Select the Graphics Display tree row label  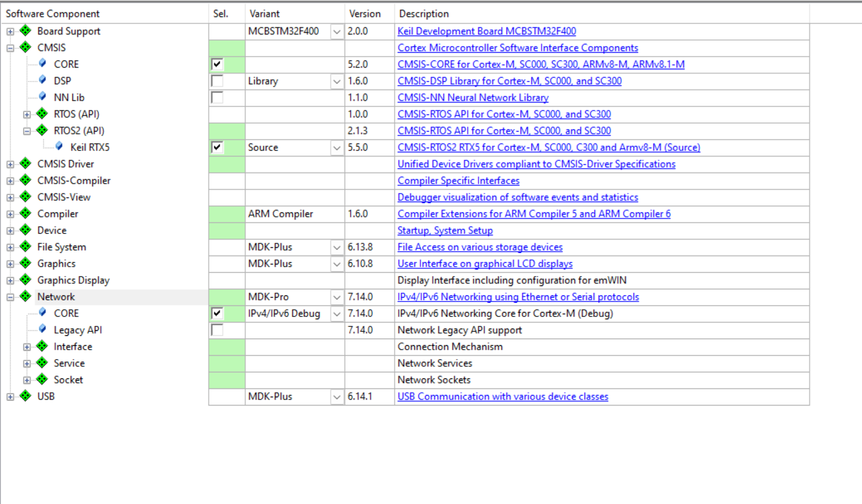click(x=73, y=280)
